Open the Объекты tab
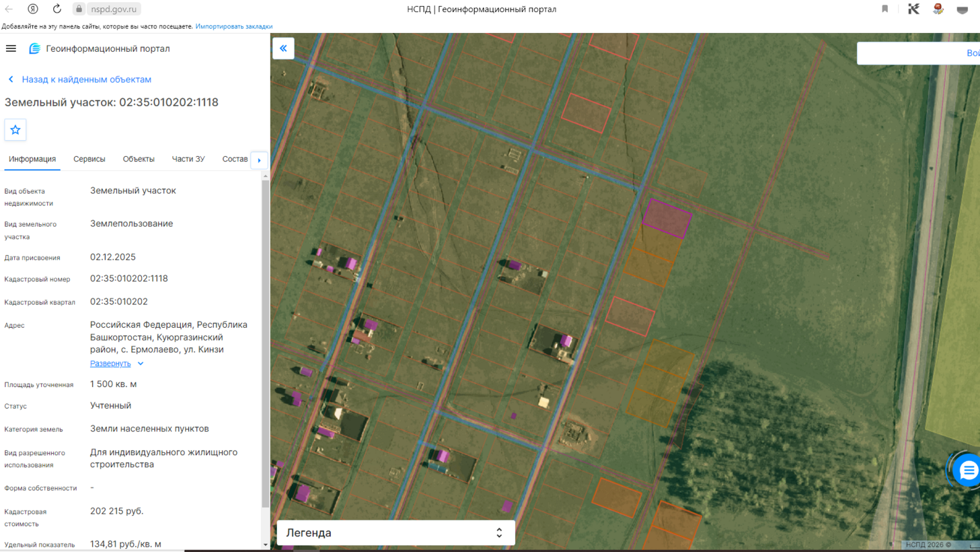 139,160
